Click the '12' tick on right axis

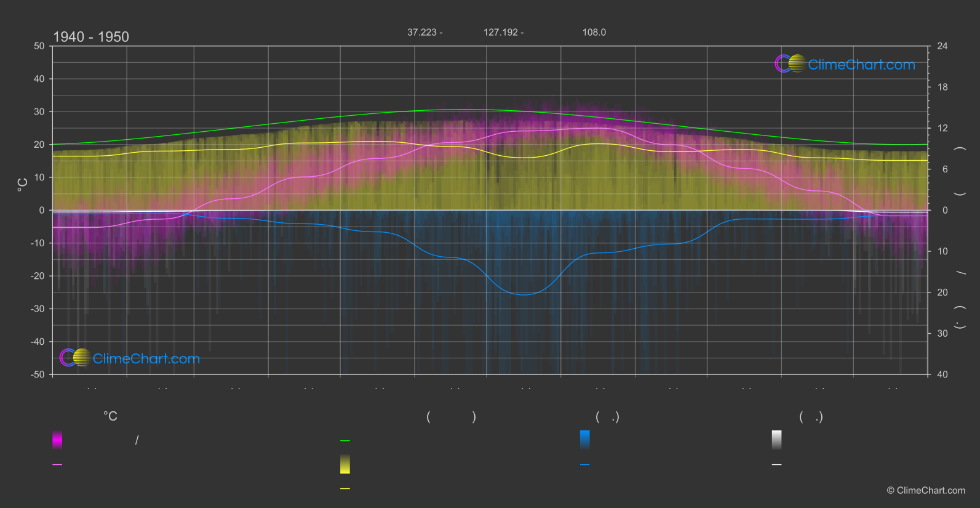pos(942,128)
